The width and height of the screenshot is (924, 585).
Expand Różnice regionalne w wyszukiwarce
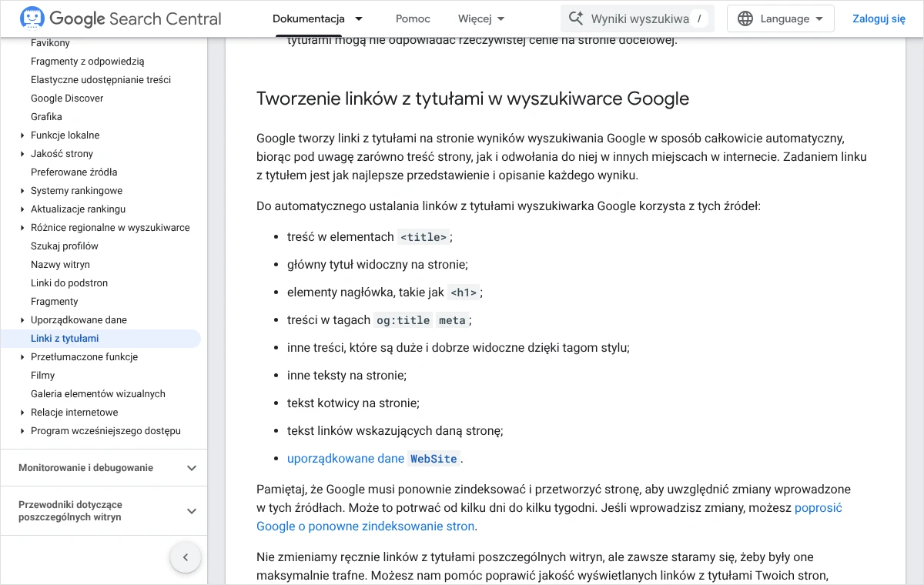(23, 228)
